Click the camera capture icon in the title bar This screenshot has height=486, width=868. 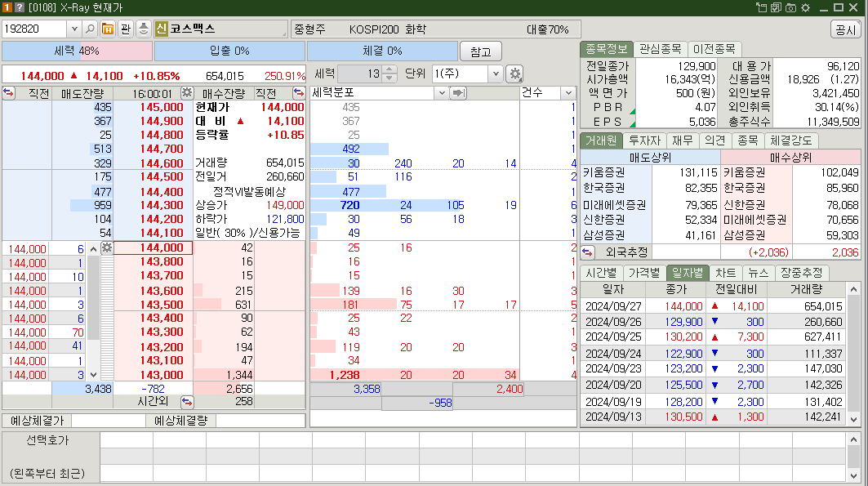pyautogui.click(x=791, y=7)
